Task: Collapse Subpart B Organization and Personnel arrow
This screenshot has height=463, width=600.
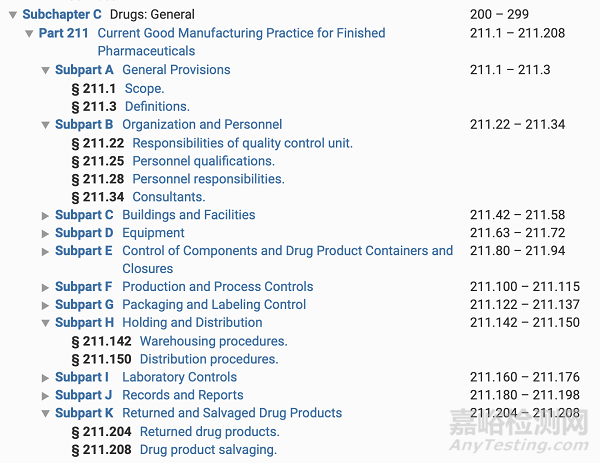Action: click(x=45, y=126)
